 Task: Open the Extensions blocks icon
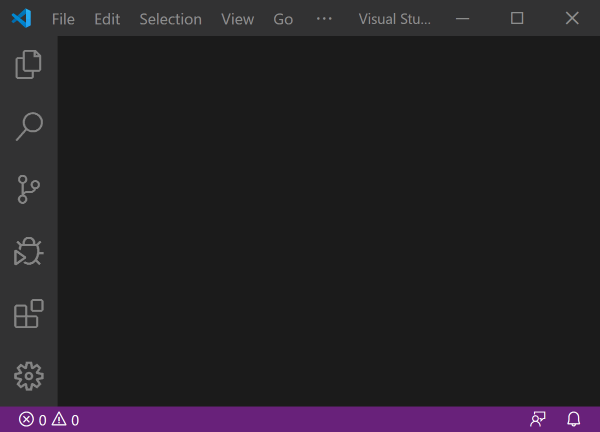click(x=29, y=314)
